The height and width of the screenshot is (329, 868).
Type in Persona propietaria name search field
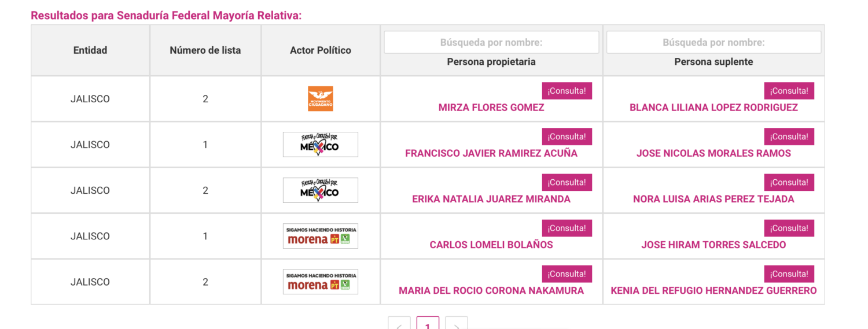coord(491,42)
